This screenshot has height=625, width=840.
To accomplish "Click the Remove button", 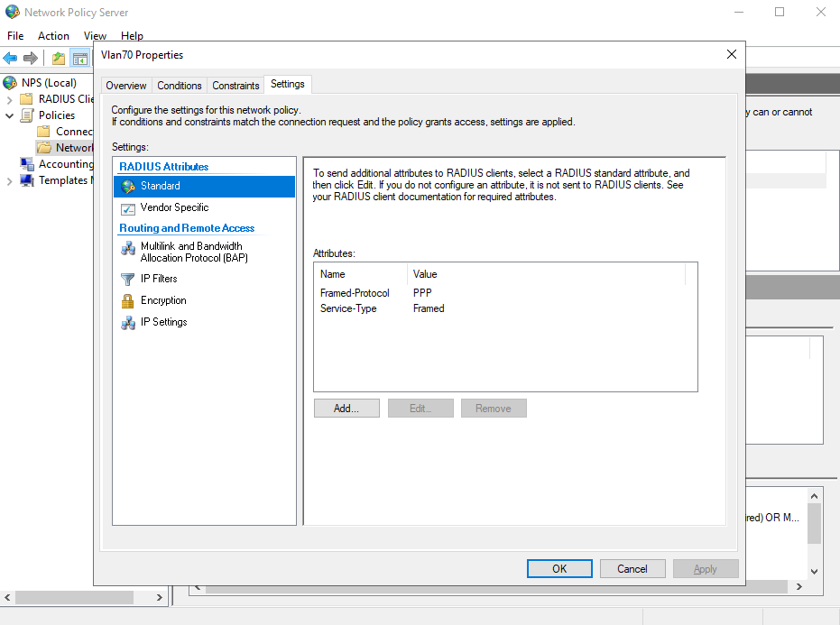I will (x=494, y=408).
